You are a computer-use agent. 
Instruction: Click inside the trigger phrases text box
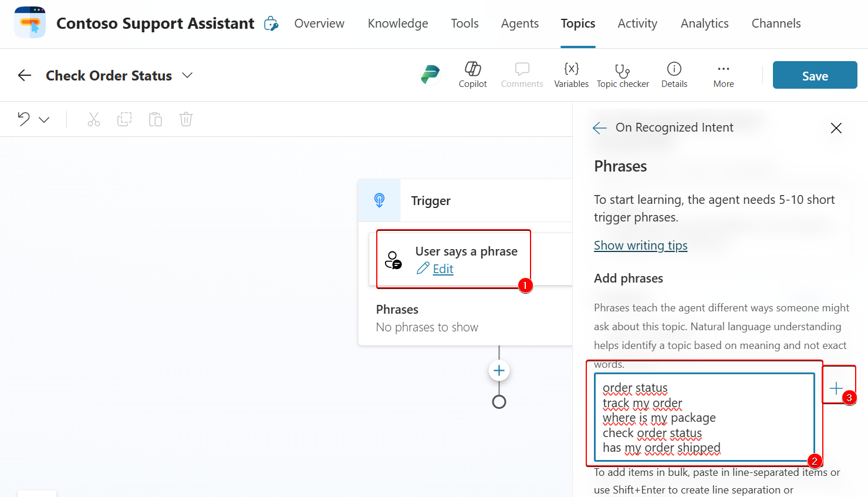pyautogui.click(x=704, y=417)
